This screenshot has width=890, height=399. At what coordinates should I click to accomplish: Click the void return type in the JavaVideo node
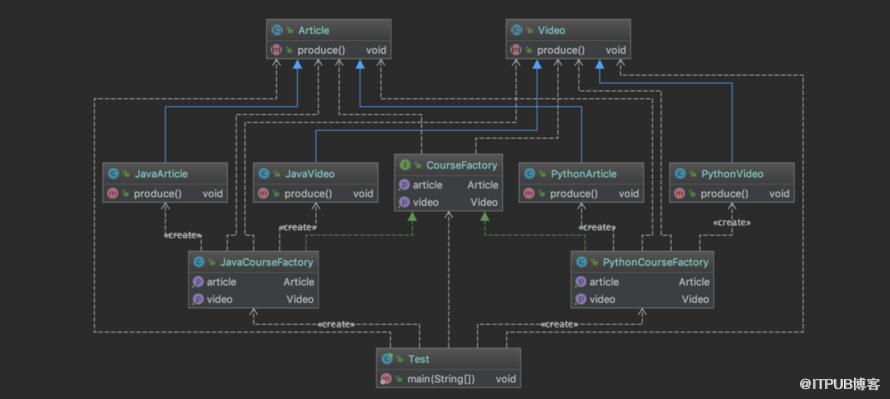point(363,194)
